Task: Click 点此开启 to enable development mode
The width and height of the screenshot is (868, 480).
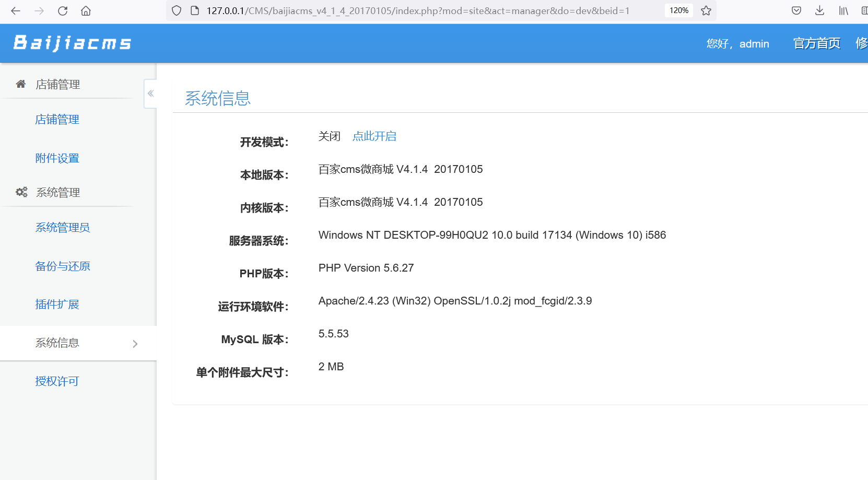Action: point(374,136)
